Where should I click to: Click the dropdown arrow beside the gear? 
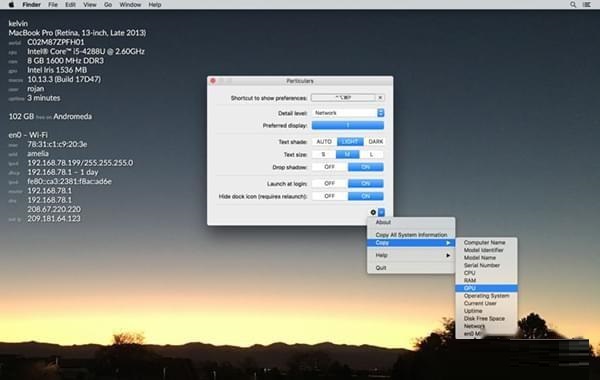[382, 212]
